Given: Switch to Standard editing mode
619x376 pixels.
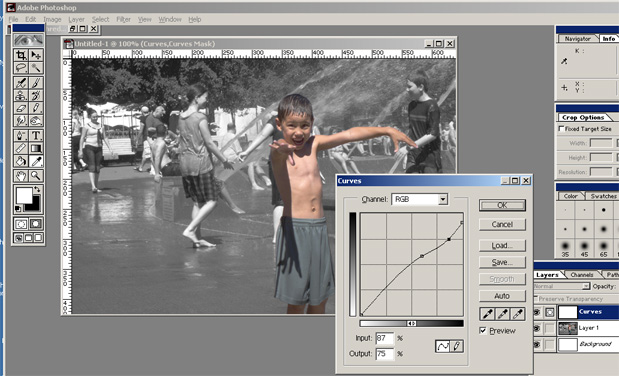Looking at the screenshot, I should point(21,224).
